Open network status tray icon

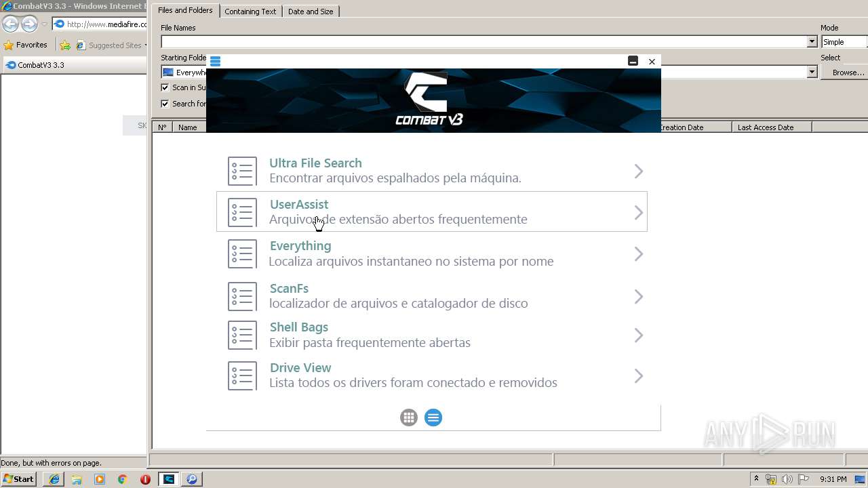pyautogui.click(x=771, y=479)
